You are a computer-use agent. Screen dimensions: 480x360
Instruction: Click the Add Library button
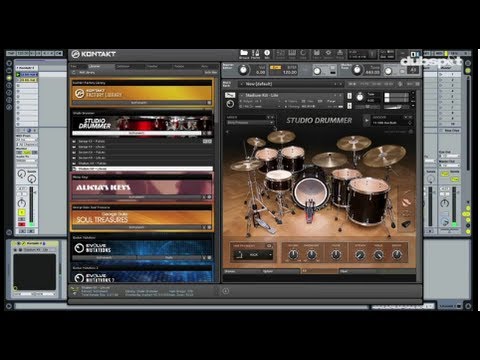[87, 72]
